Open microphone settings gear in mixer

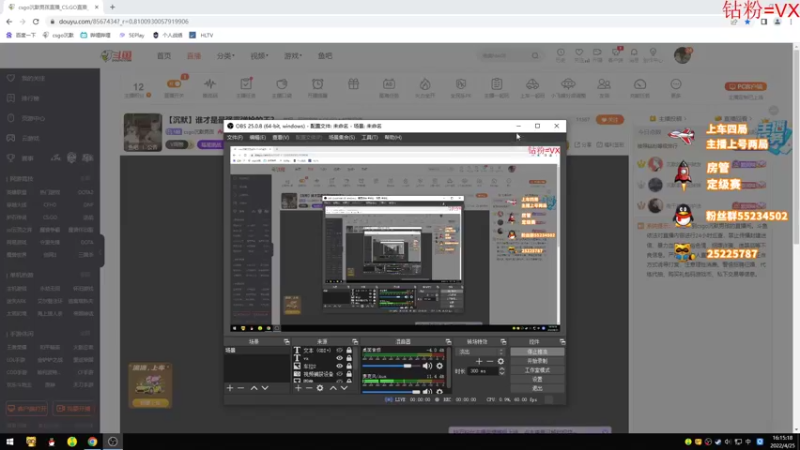(439, 392)
